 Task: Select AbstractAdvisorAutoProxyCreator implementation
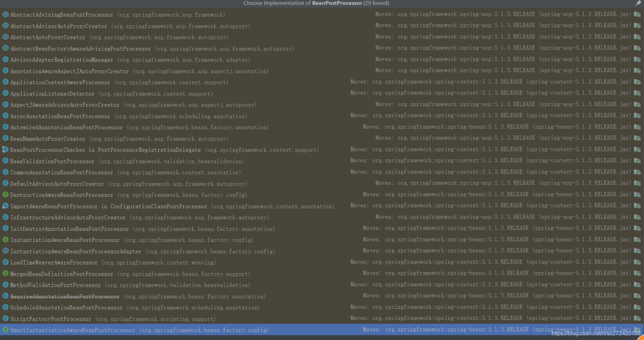click(x=322, y=26)
